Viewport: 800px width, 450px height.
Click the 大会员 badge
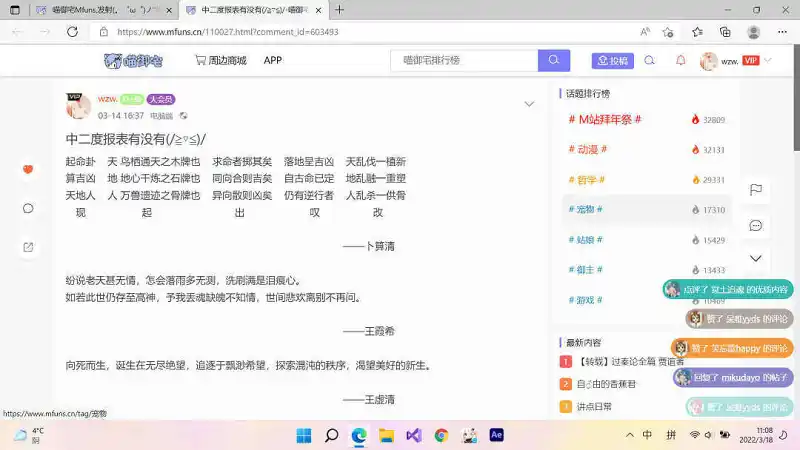(161, 99)
